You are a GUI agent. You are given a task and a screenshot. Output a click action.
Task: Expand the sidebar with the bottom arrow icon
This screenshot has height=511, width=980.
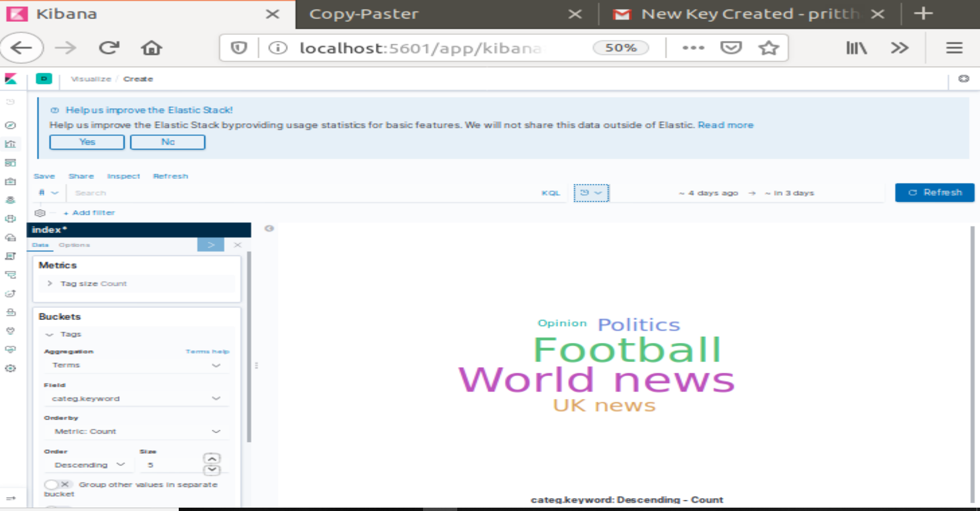(10, 498)
